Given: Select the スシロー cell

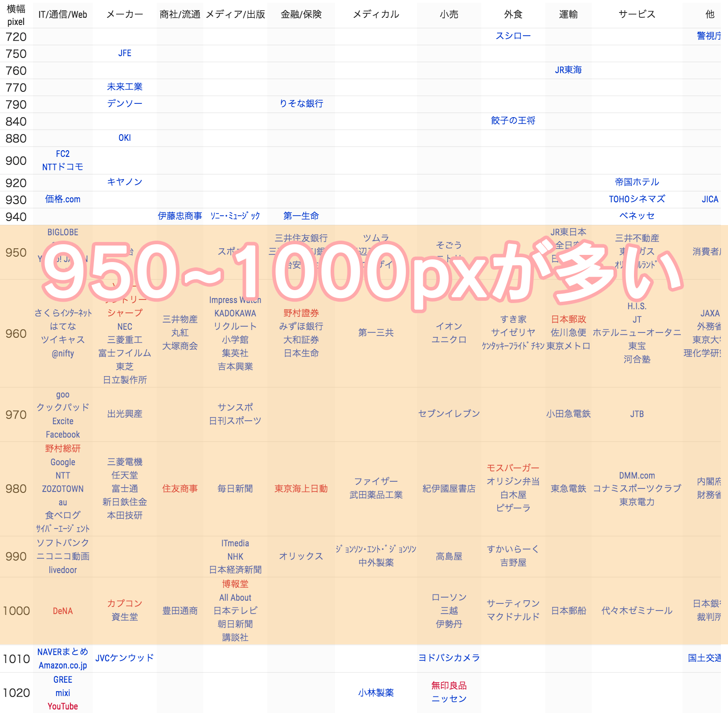Looking at the screenshot, I should (513, 36).
